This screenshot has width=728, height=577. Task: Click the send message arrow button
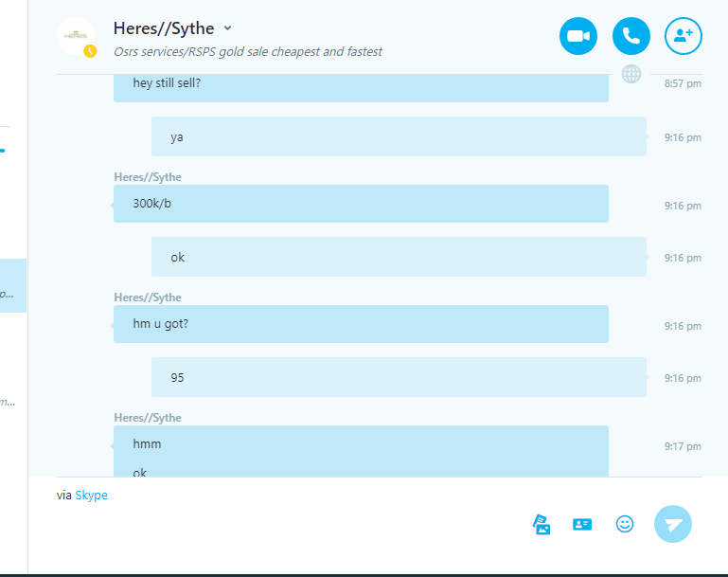coord(673,524)
